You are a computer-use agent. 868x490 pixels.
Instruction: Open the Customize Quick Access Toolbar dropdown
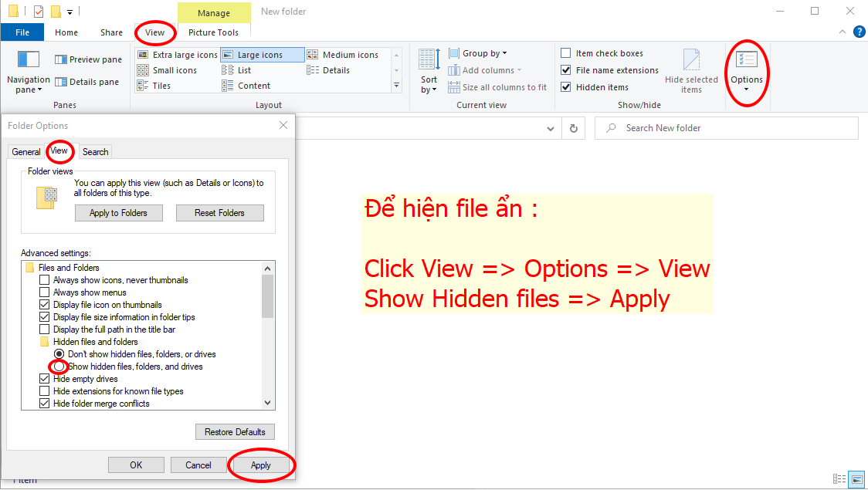click(70, 12)
